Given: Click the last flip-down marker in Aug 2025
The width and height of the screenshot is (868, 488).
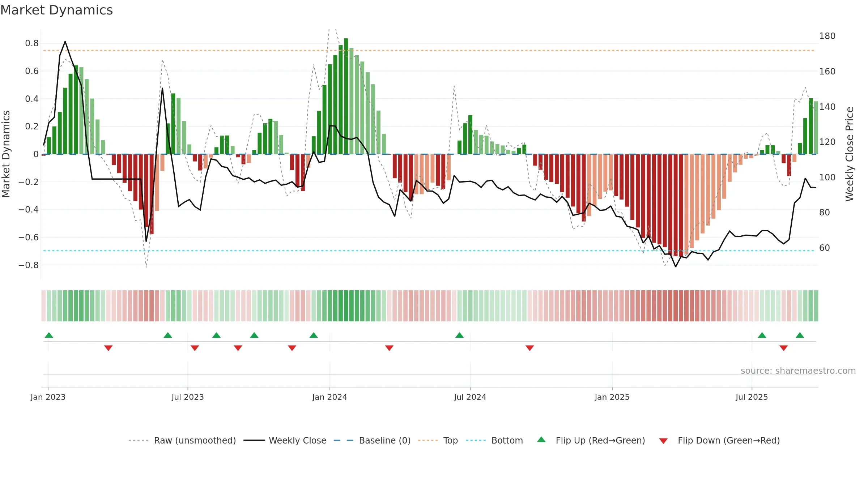Looking at the screenshot, I should (x=784, y=348).
